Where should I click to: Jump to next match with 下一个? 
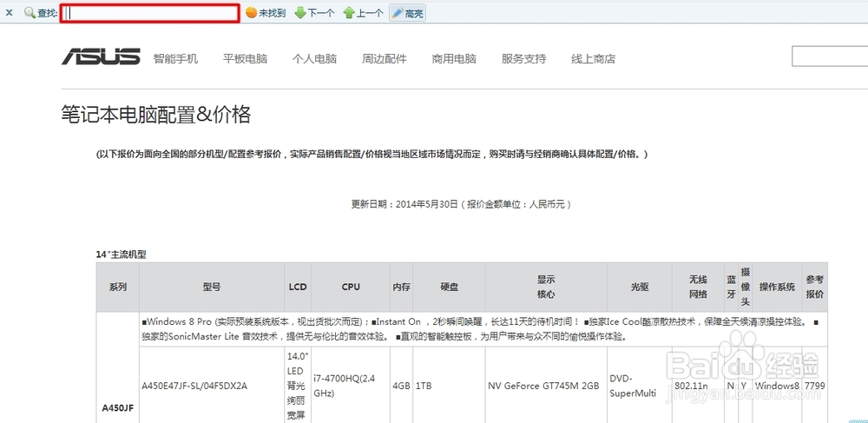(x=314, y=13)
